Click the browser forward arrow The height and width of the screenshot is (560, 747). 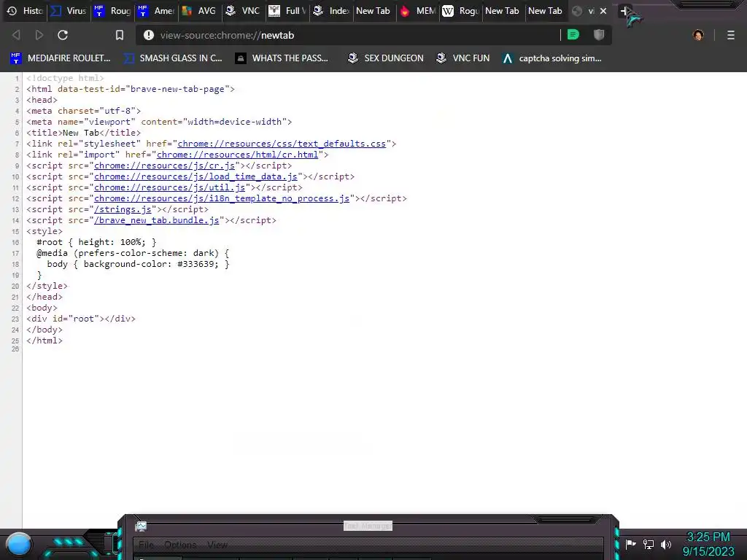(x=39, y=35)
